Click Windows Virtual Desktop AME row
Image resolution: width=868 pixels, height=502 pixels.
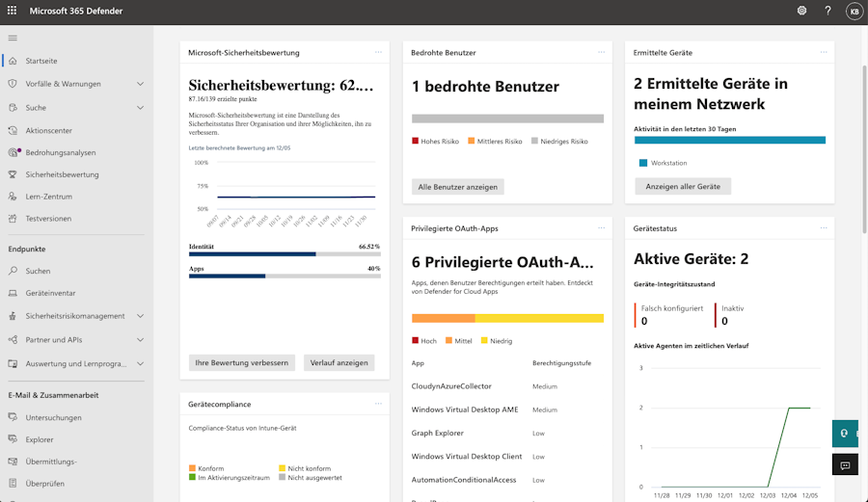coord(507,410)
